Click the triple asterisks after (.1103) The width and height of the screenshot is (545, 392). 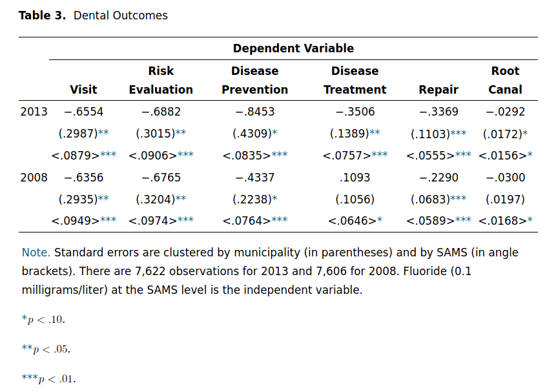(x=458, y=133)
